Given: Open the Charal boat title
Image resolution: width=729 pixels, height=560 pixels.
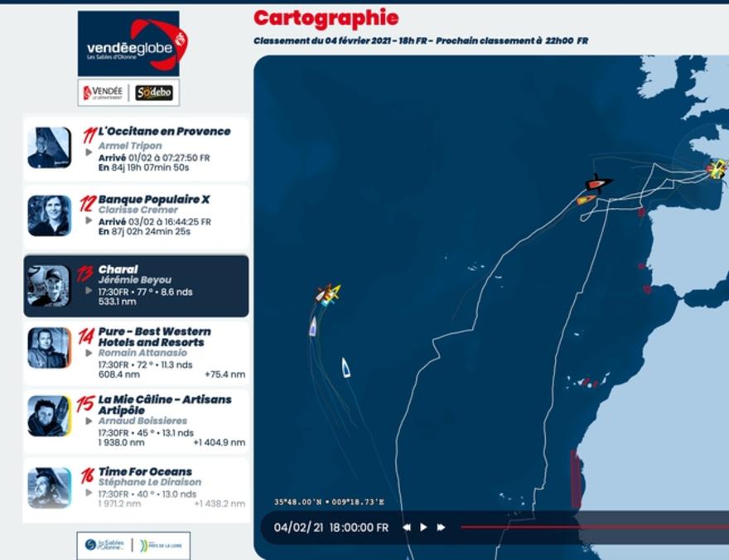Looking at the screenshot, I should [x=118, y=269].
